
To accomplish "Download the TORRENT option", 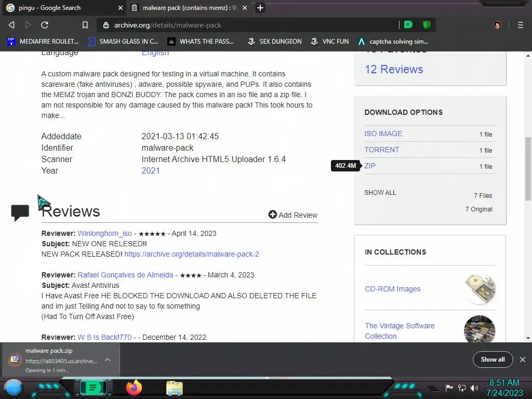I will coord(382,150).
